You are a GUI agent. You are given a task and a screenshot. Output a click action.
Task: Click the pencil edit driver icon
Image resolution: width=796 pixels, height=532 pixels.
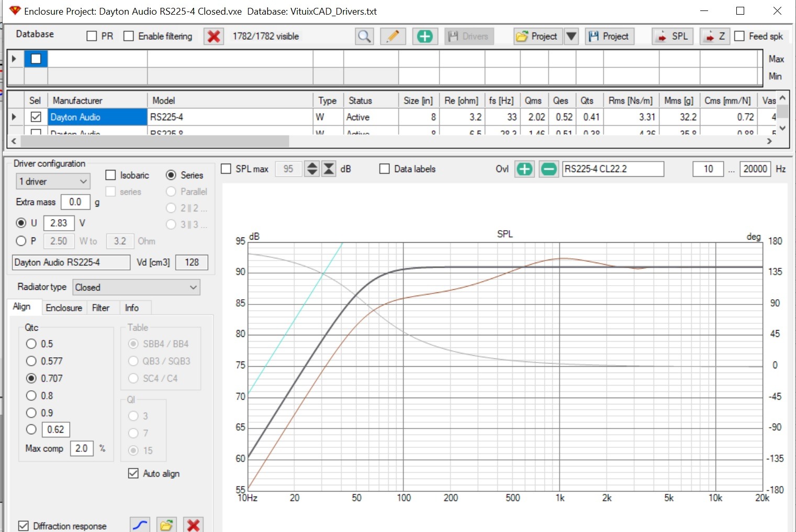pos(393,36)
